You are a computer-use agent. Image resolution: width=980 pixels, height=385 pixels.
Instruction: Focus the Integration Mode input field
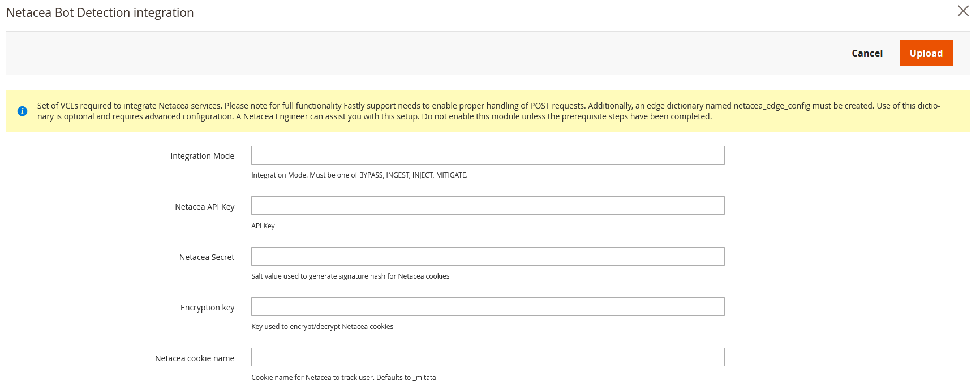pos(487,155)
